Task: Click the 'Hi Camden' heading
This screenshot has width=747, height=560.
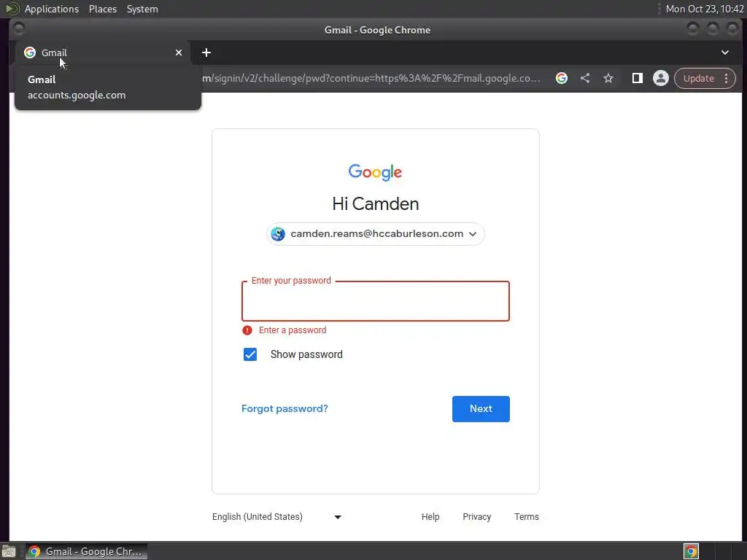Action: 376,204
